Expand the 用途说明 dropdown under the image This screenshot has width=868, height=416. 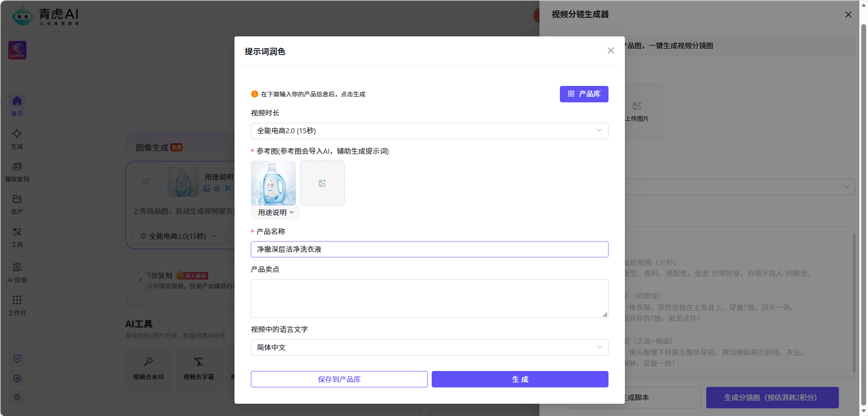click(275, 212)
